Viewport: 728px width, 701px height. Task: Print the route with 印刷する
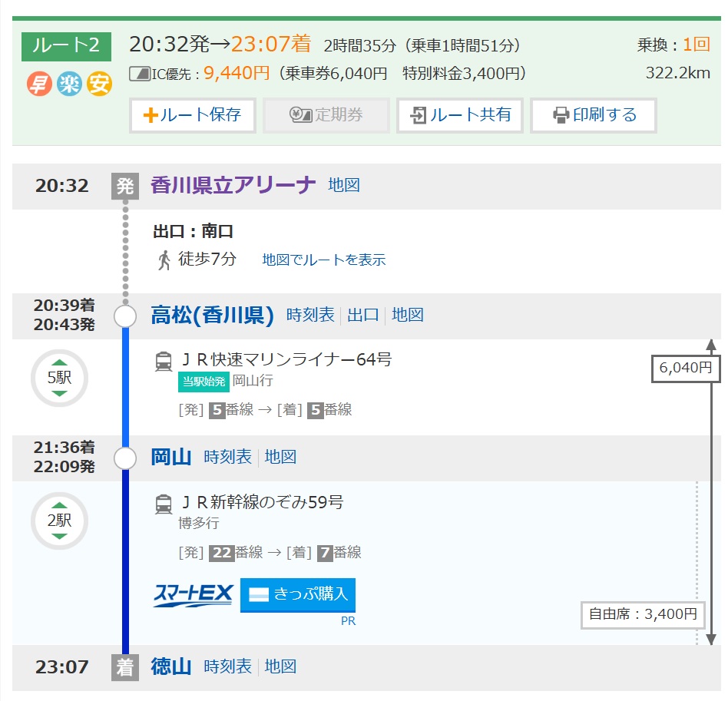point(594,115)
